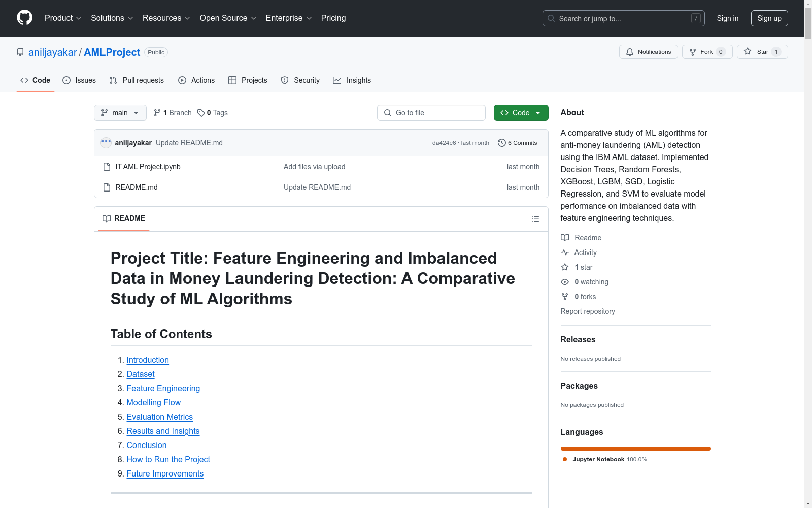This screenshot has width=812, height=508.
Task: Expand the Product menu
Action: click(x=63, y=18)
